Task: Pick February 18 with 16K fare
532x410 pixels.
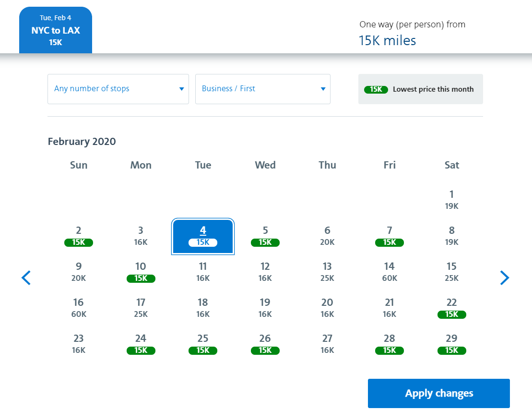Action: pos(203,308)
